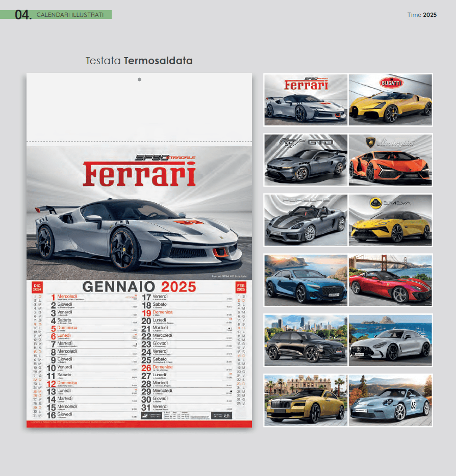Open the grey Porsche convertible thumbnail
Screen dimensions: 456x476
click(306, 220)
